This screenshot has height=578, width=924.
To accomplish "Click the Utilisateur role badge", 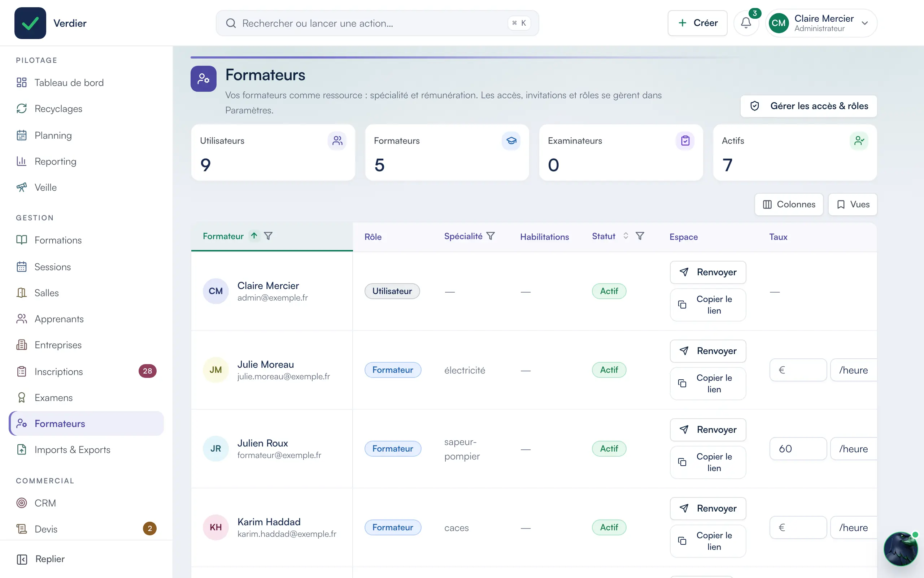I will [x=392, y=291].
